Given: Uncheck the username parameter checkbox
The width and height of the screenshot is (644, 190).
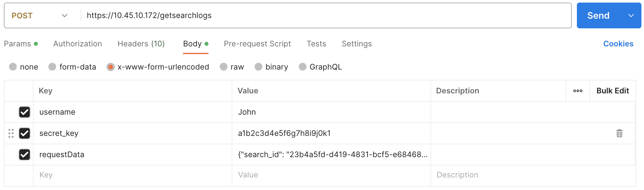Looking at the screenshot, I should [25, 112].
